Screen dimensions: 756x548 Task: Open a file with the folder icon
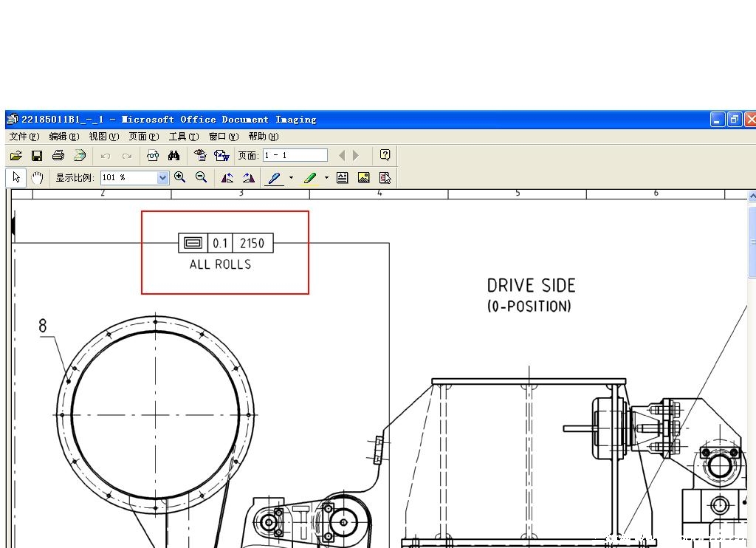[x=16, y=155]
